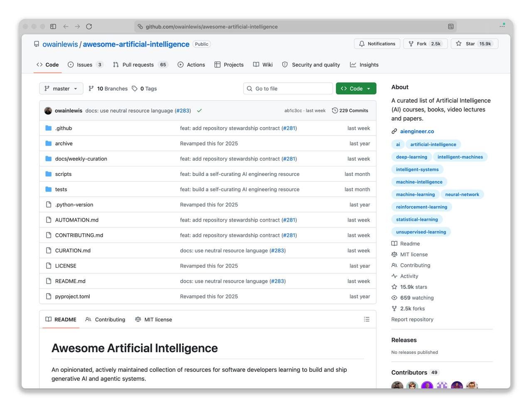This screenshot has width=532, height=410.
Task: Click the tests folder icon
Action: point(49,190)
